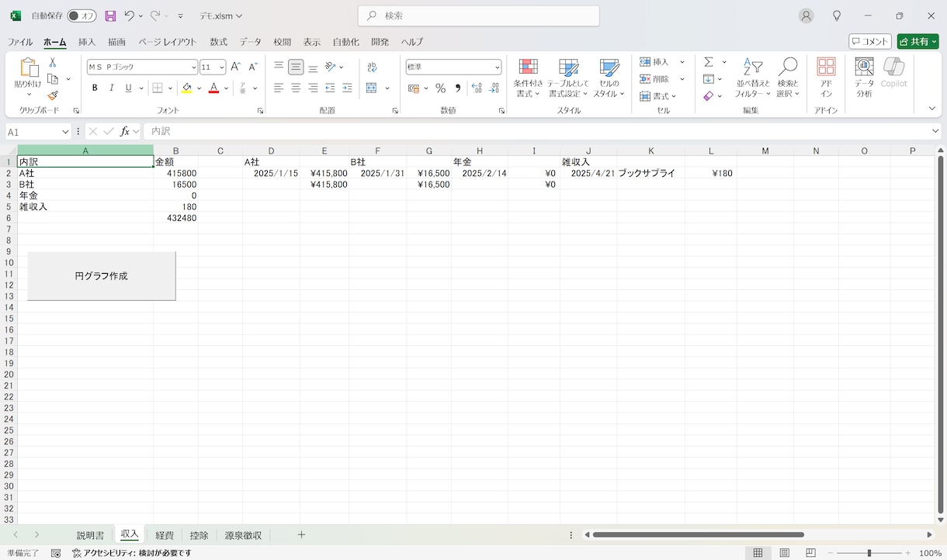The width and height of the screenshot is (947, 560).
Task: Click the 円グラフ作成 macro button
Action: (x=101, y=276)
